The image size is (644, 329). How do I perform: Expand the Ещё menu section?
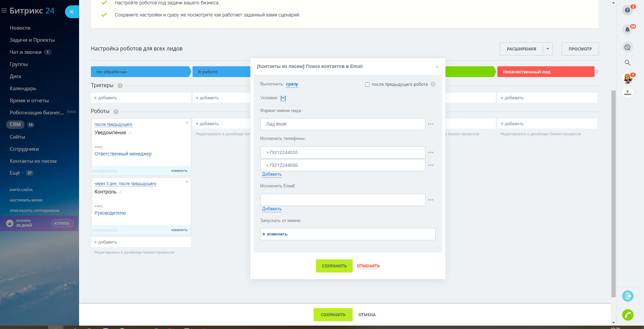click(x=16, y=173)
